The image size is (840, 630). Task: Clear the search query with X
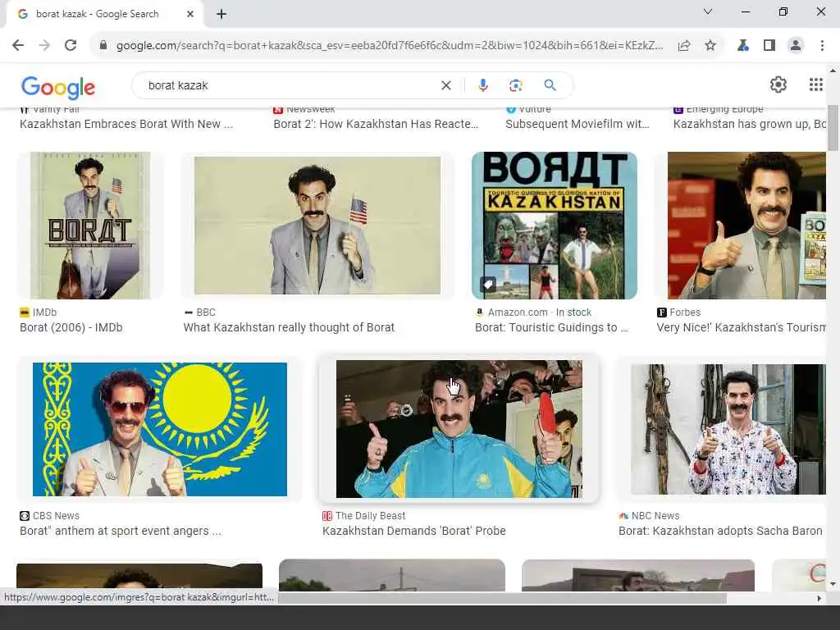pyautogui.click(x=445, y=85)
